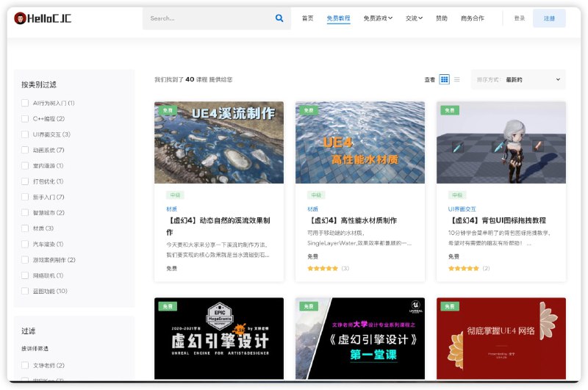
Task: Check the 文铮老师 (2) instructor filter
Action: click(25, 365)
